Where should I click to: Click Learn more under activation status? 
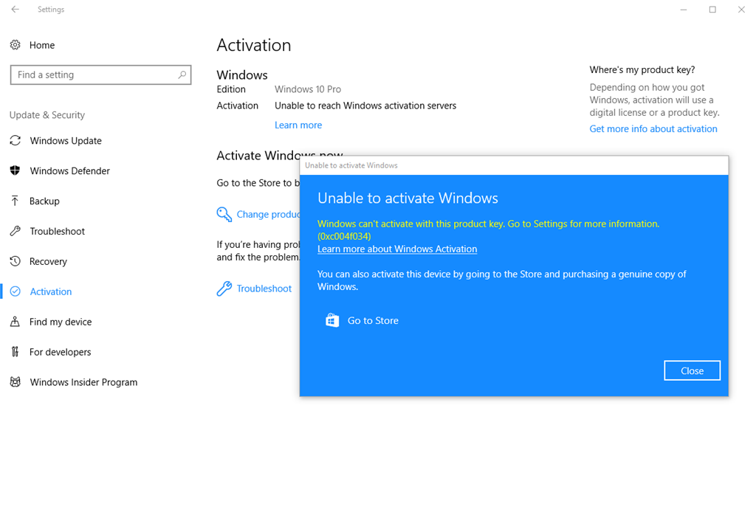click(298, 125)
